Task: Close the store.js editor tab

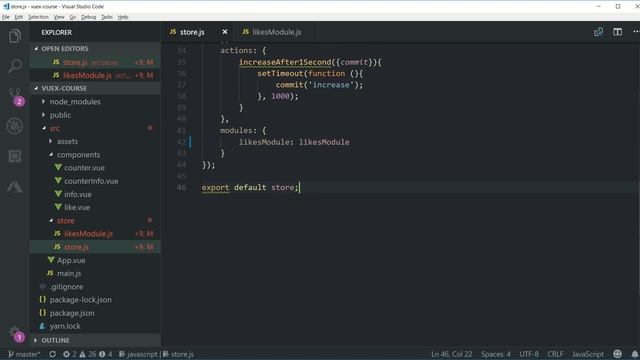Action: (224, 32)
